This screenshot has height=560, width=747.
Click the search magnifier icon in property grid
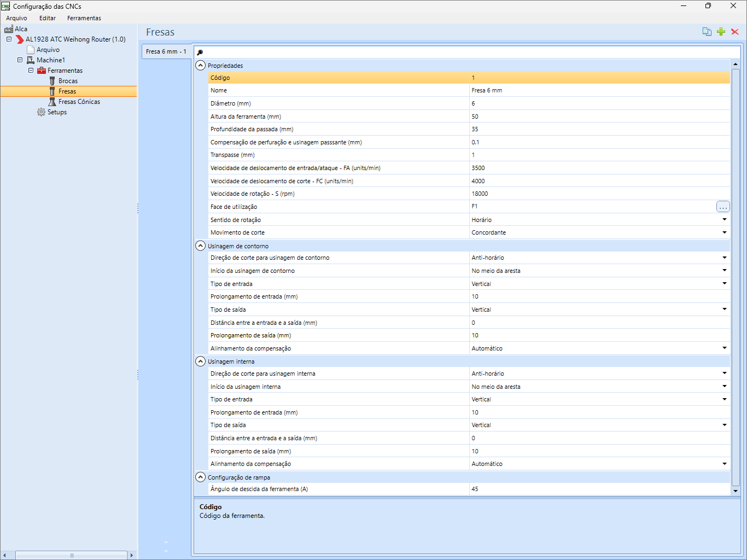click(200, 52)
